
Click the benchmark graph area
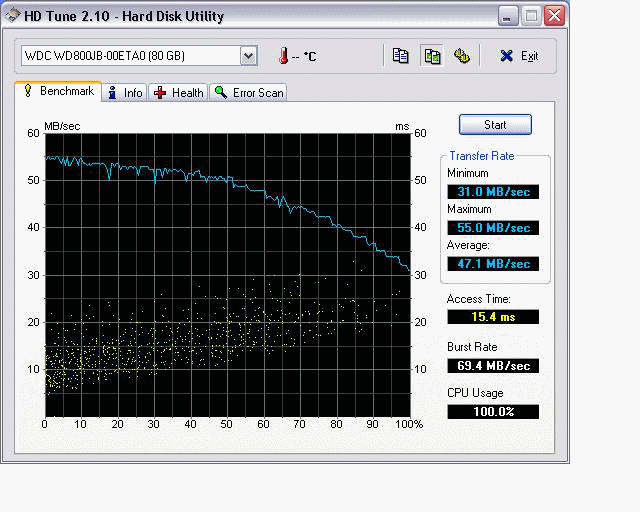pos(228,275)
